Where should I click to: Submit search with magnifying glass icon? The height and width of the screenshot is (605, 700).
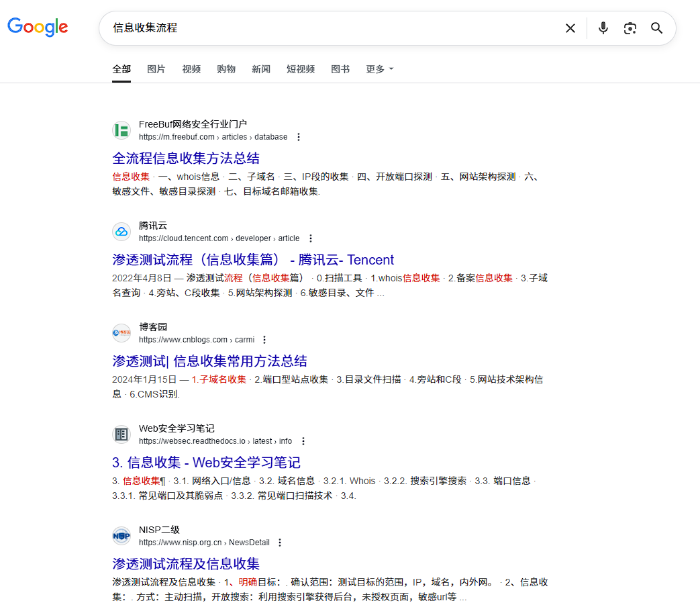pyautogui.click(x=656, y=28)
